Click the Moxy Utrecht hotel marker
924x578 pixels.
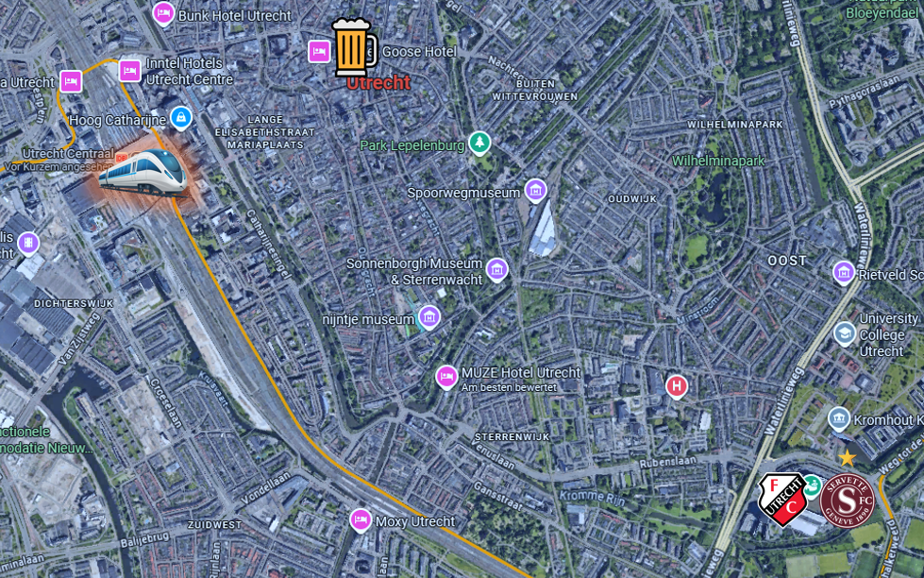(360, 520)
